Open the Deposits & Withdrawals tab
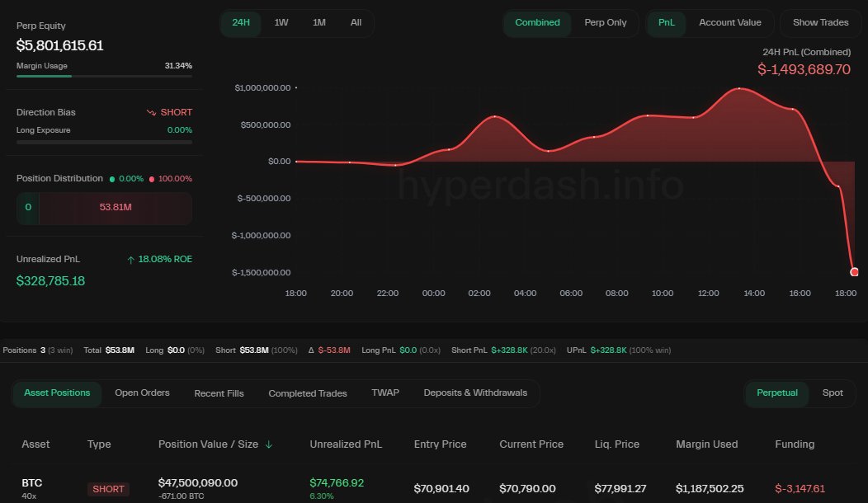Viewport: 868px width, 503px height. click(476, 393)
